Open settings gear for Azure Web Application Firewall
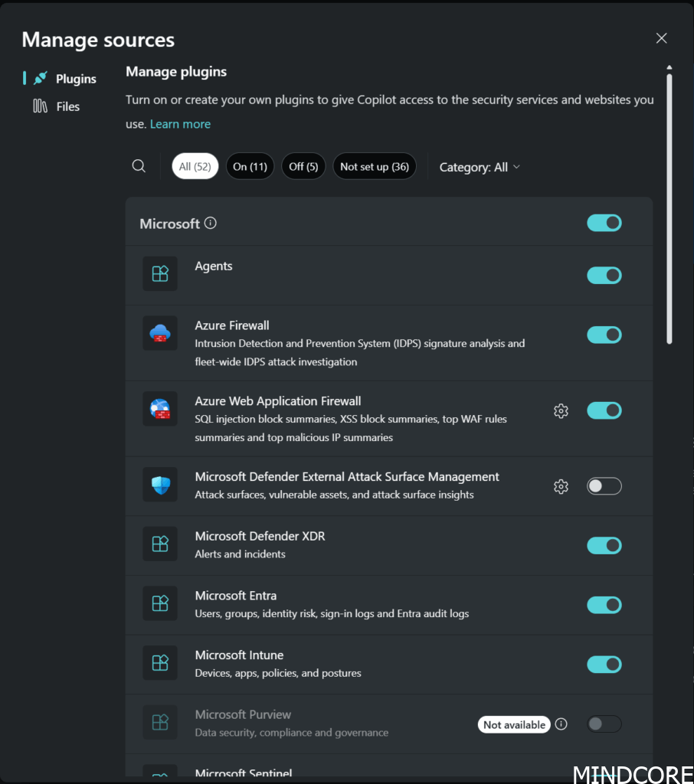The width and height of the screenshot is (694, 784). click(561, 411)
